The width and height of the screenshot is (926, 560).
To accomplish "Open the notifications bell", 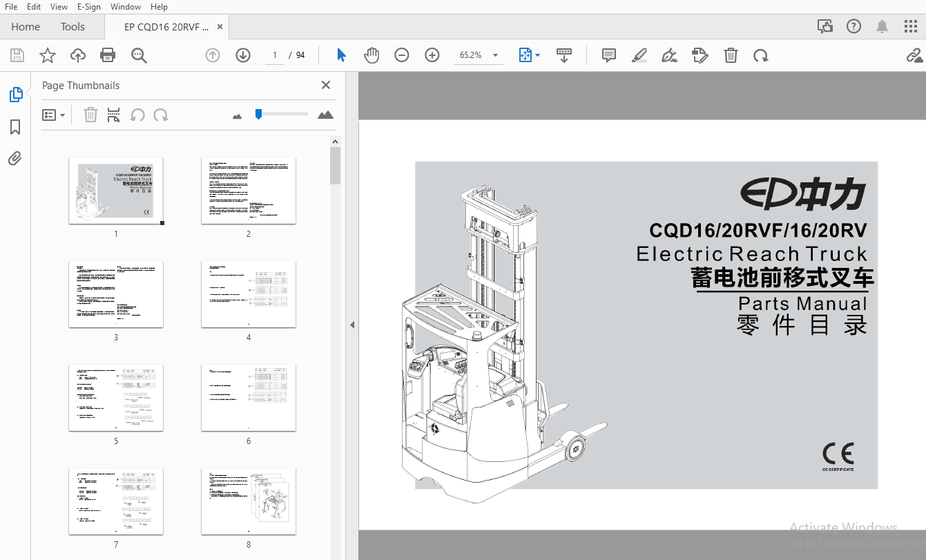I will coord(882,27).
